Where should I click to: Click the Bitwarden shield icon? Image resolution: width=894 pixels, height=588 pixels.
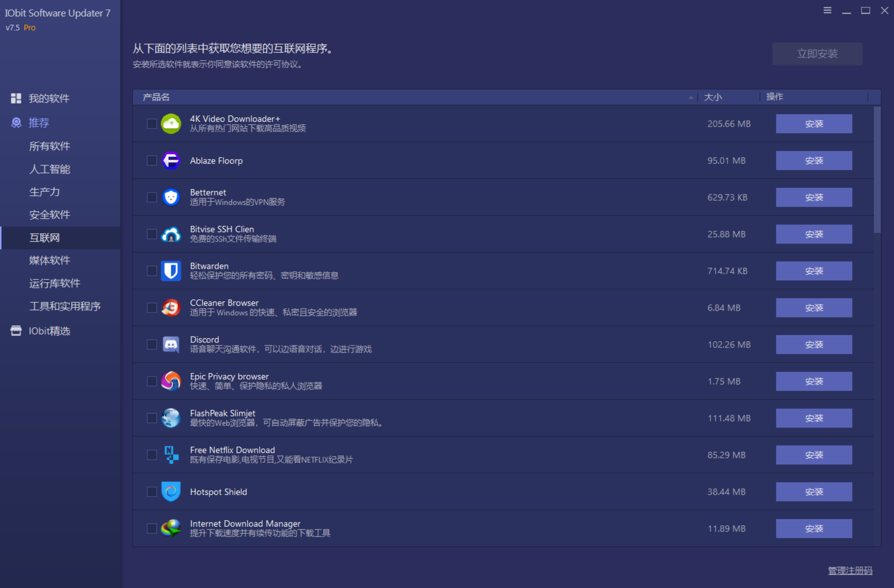171,271
